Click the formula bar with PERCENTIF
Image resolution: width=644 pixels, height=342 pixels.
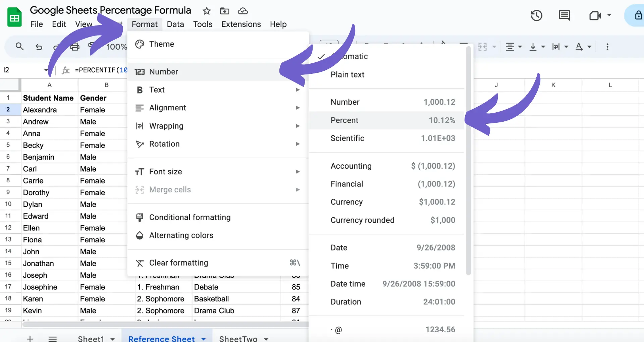tap(101, 70)
